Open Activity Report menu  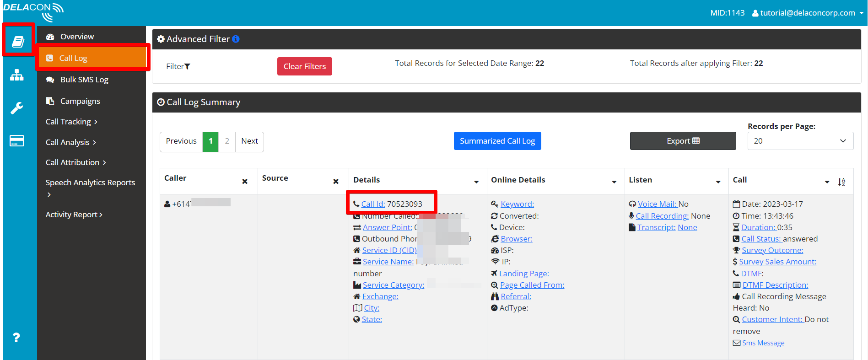74,215
